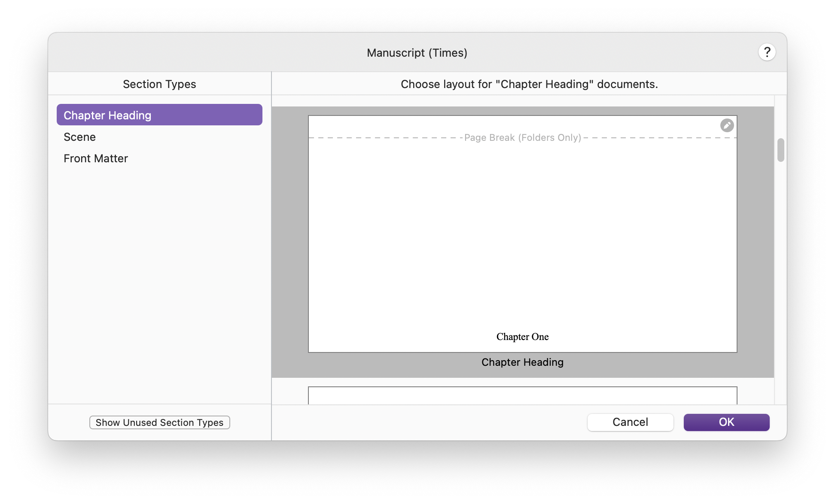Click the help question mark button
835x504 pixels.
[767, 52]
